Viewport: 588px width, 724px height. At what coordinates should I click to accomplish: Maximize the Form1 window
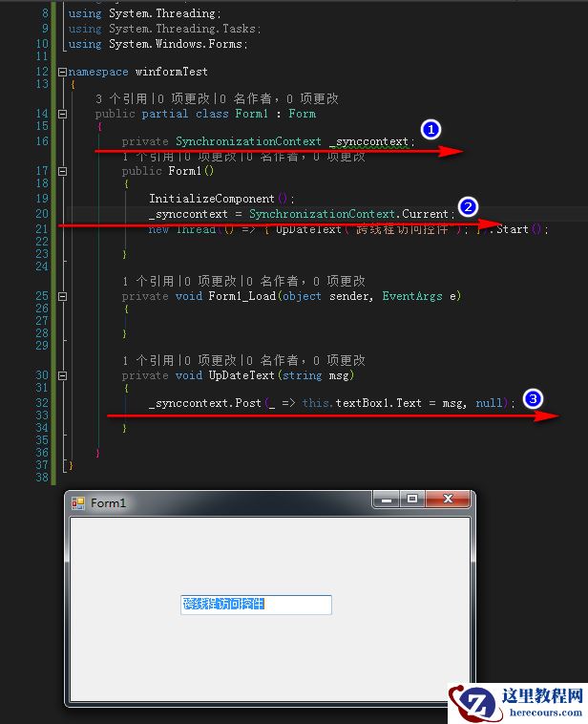pos(412,500)
